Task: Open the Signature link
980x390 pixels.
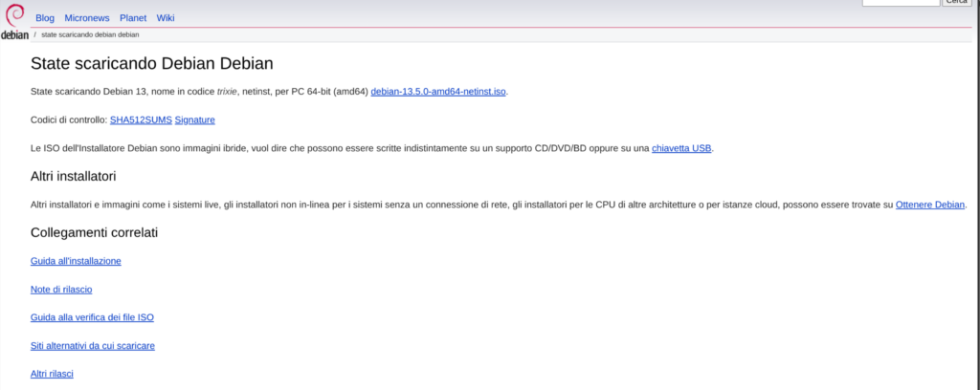Action: [195, 119]
